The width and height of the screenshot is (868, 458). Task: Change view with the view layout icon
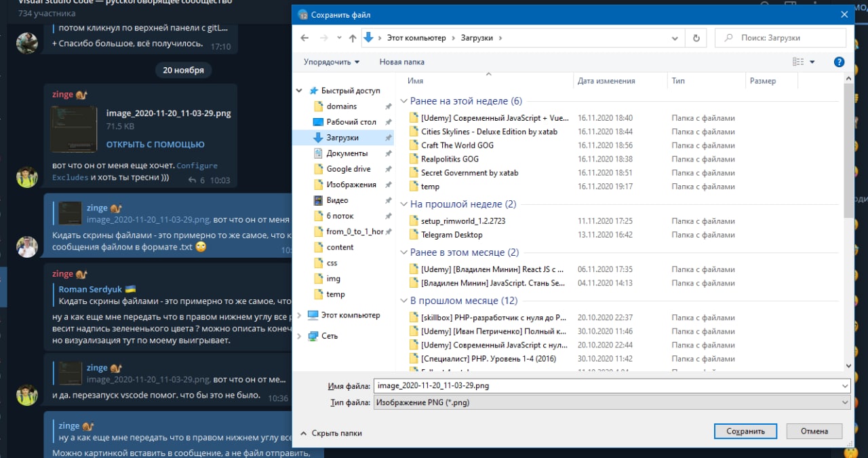pos(798,62)
